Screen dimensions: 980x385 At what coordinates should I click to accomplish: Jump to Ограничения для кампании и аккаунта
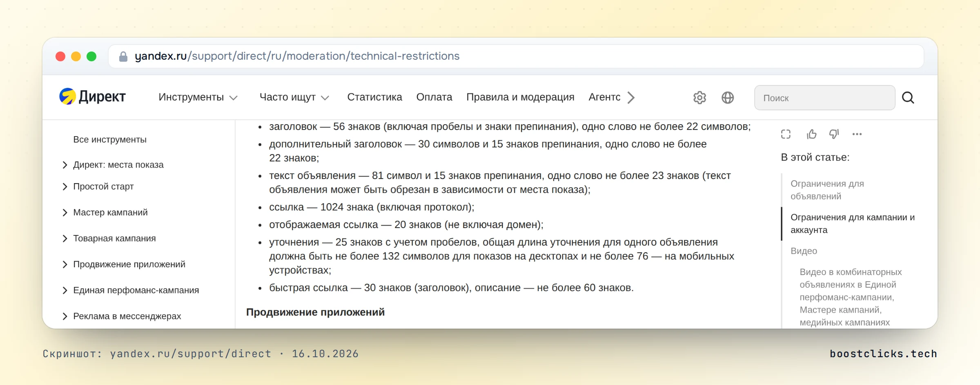pyautogui.click(x=853, y=224)
